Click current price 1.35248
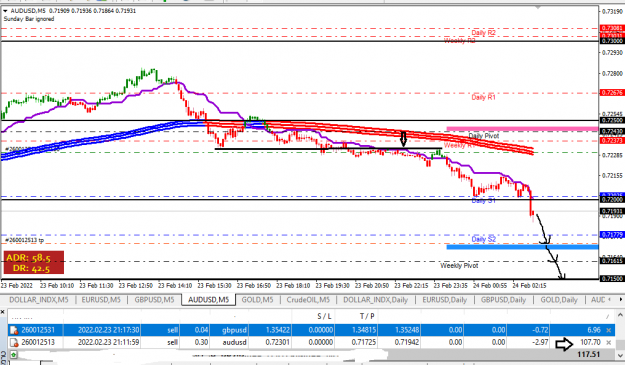The image size is (625, 365). pos(407,330)
